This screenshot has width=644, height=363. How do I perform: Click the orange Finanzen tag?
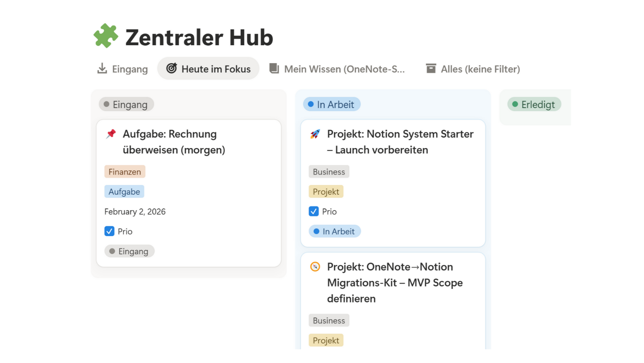pos(125,172)
